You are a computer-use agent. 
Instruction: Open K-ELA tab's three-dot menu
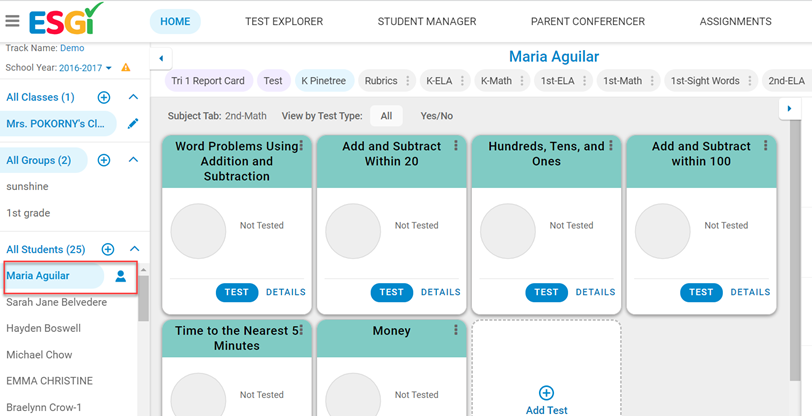click(x=462, y=81)
